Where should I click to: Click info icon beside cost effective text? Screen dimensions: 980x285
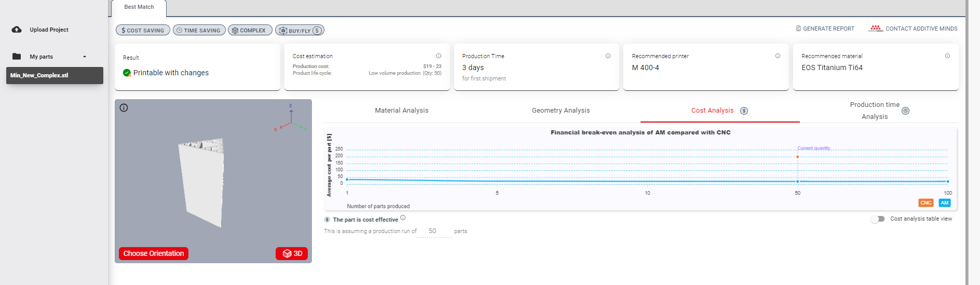click(403, 218)
